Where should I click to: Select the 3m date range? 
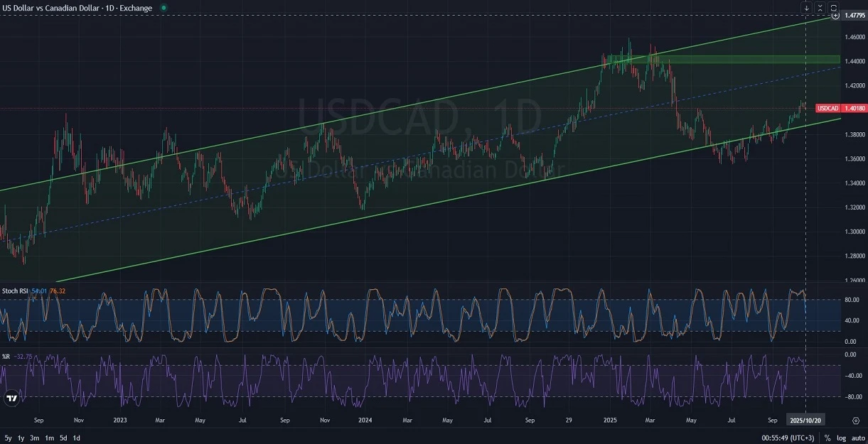[x=35, y=438]
